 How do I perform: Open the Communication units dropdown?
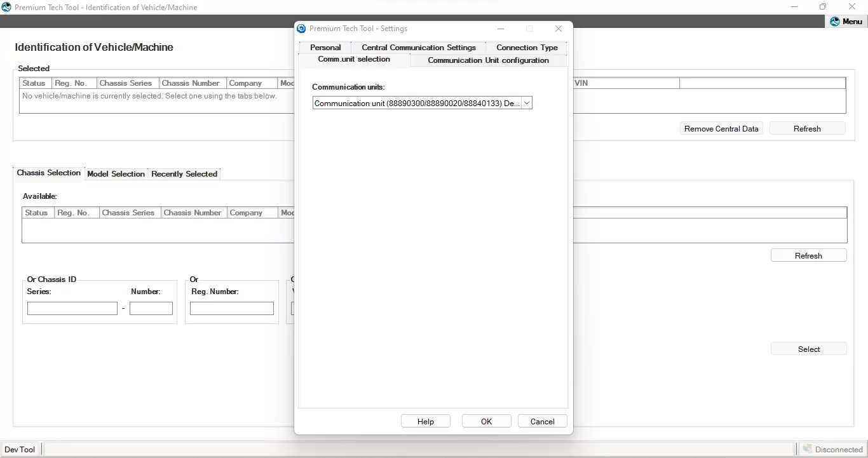pos(527,102)
